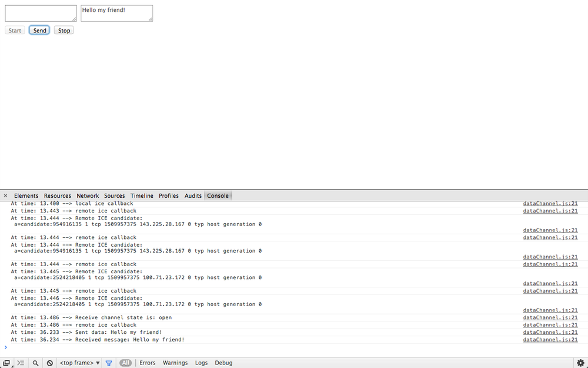Screen dimensions: 588x368
Task: Select the All messages filter
Action: tap(125, 363)
